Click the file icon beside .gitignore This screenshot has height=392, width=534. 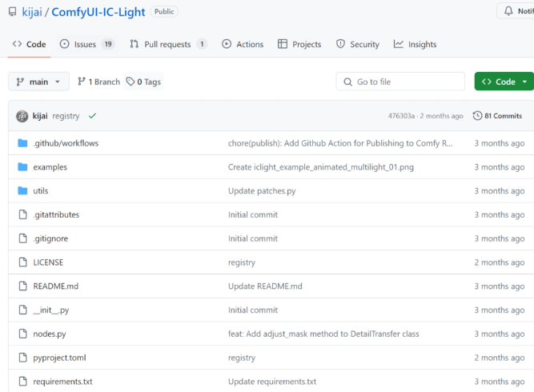[x=23, y=238]
